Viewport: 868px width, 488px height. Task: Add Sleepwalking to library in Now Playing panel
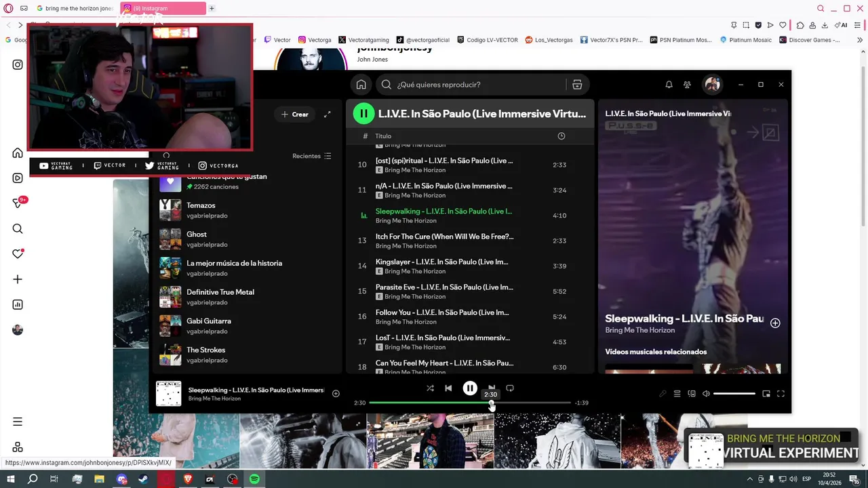(x=775, y=323)
